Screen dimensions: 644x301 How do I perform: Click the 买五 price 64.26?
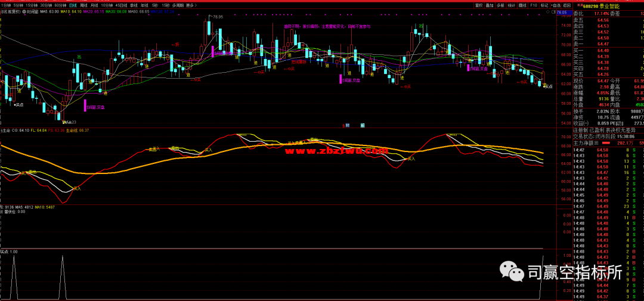[603, 75]
